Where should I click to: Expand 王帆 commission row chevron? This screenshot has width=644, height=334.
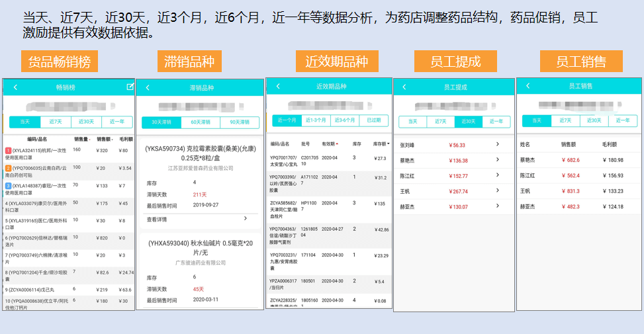pos(497,191)
